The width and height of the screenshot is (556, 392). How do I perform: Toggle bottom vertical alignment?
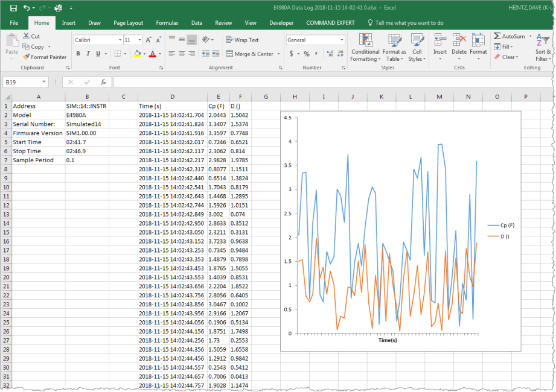pyautogui.click(x=192, y=40)
